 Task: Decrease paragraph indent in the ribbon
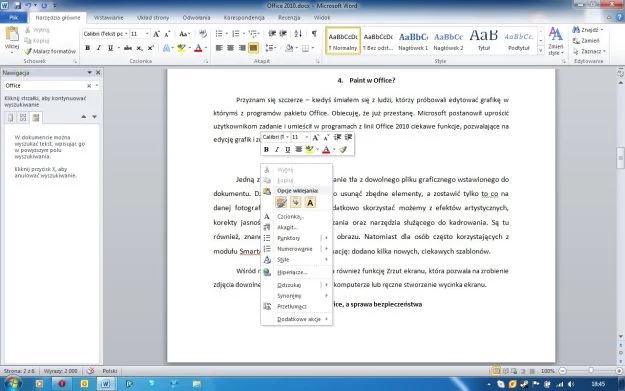(x=272, y=34)
